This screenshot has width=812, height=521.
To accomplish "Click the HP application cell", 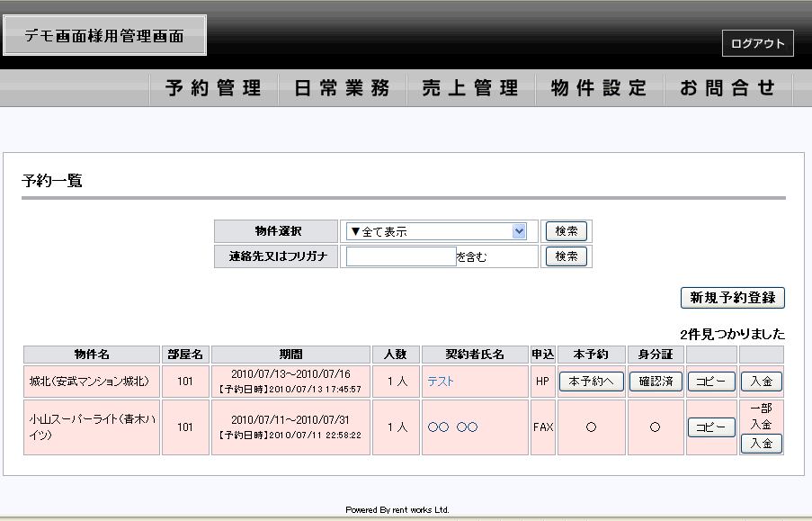I will pyautogui.click(x=543, y=382).
